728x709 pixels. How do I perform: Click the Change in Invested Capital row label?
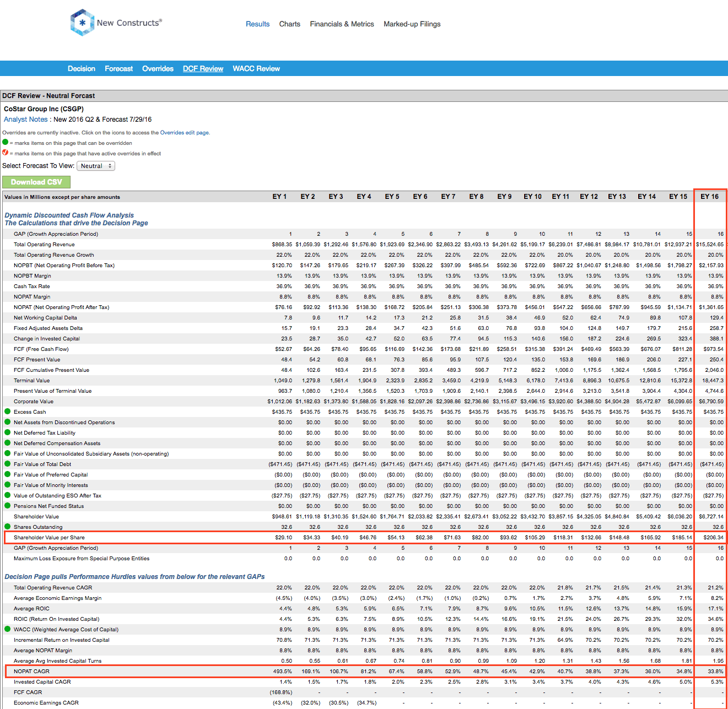[x=47, y=339]
